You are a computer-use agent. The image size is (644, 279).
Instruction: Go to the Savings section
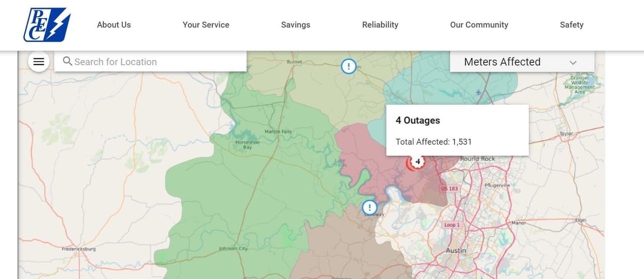295,25
